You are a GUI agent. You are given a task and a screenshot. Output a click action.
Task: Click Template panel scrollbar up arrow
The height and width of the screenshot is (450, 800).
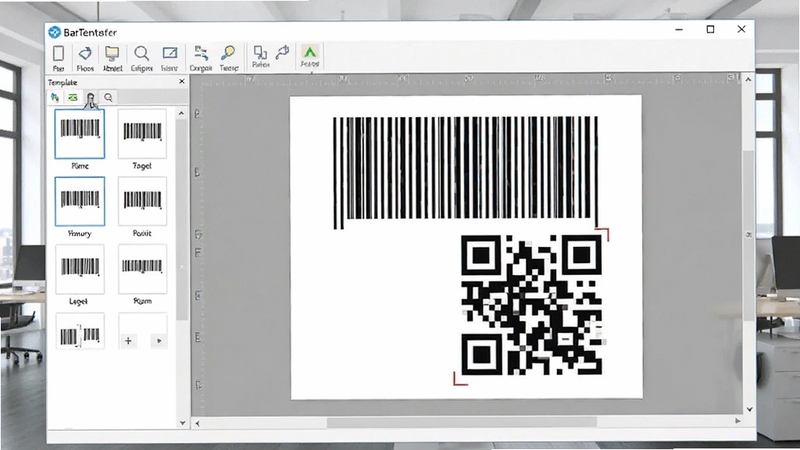[x=182, y=113]
